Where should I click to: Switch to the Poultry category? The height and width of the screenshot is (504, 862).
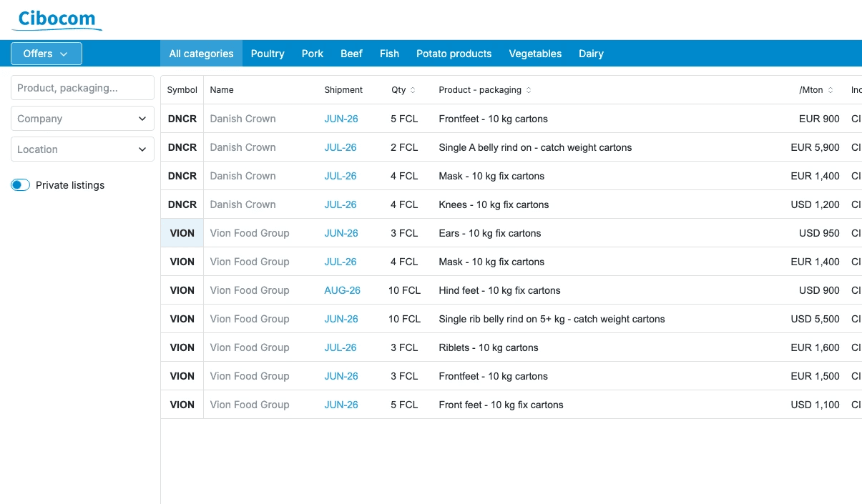[x=268, y=54]
